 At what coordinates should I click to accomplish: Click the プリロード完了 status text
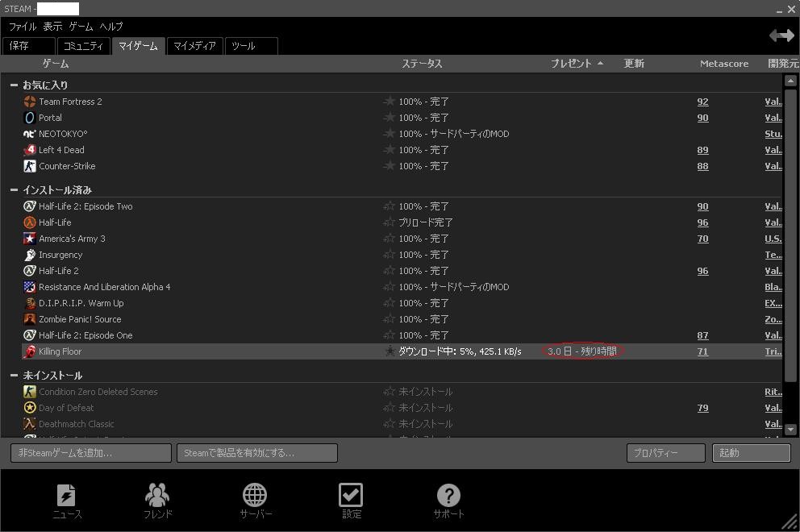[426, 222]
